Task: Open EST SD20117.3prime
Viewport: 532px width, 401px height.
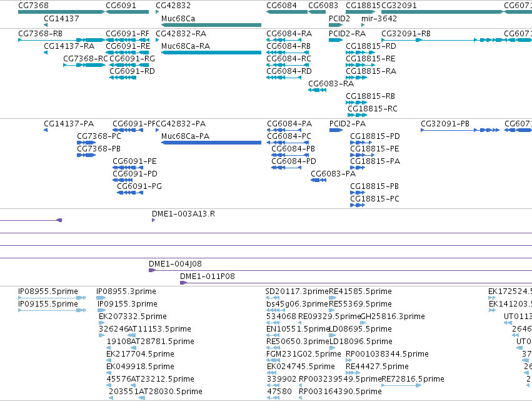Action: click(297, 292)
